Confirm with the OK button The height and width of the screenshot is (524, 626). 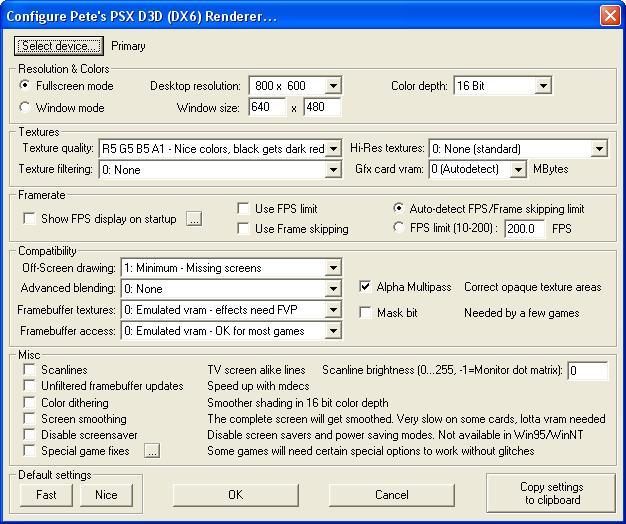[x=236, y=495]
